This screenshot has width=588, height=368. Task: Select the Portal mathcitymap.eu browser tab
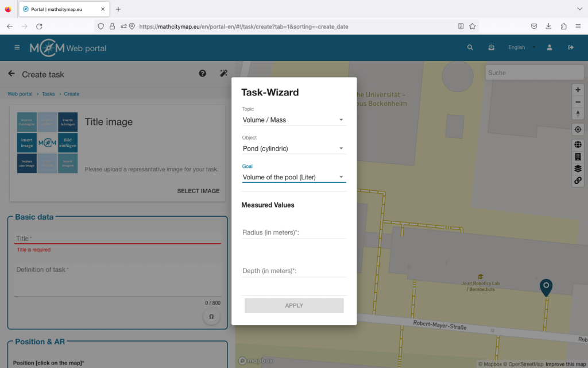point(63,9)
